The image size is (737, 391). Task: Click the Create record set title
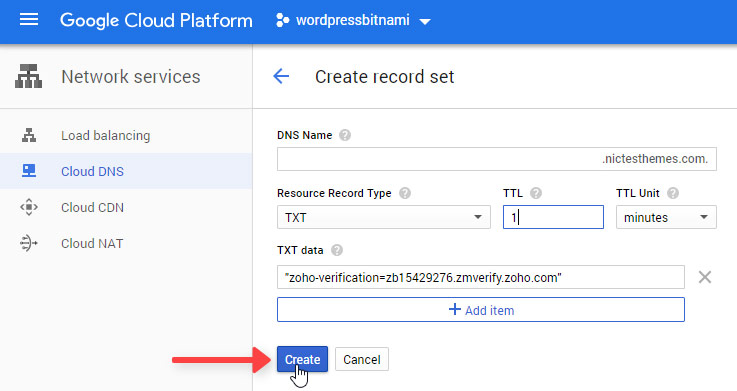point(384,77)
